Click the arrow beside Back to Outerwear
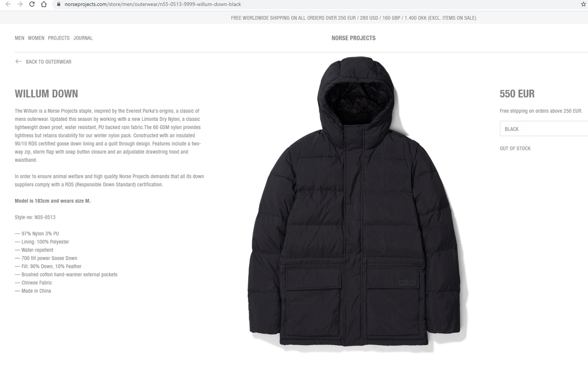 click(x=18, y=62)
